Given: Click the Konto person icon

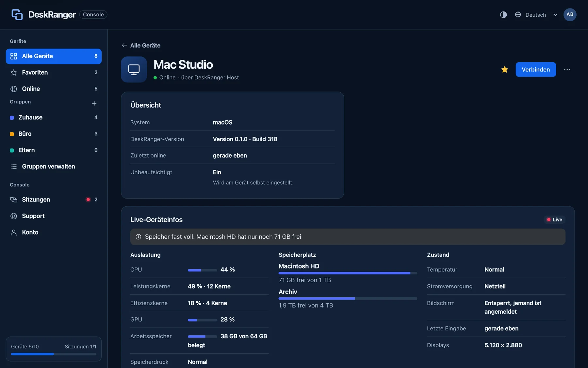Looking at the screenshot, I should 14,232.
